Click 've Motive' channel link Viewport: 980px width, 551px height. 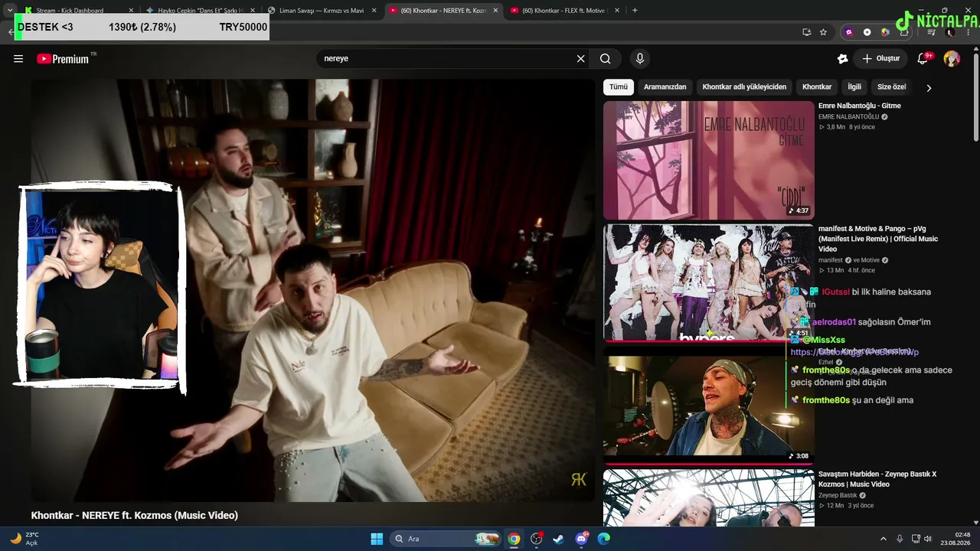[866, 260]
